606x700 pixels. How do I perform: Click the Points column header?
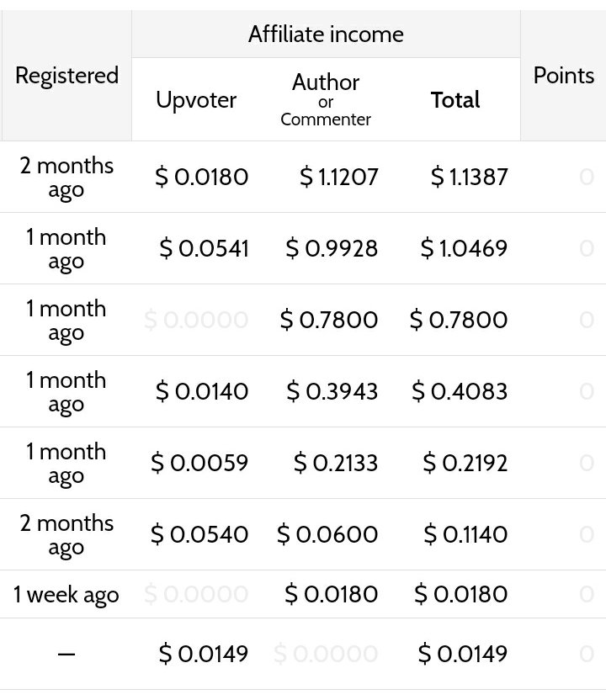coord(564,75)
